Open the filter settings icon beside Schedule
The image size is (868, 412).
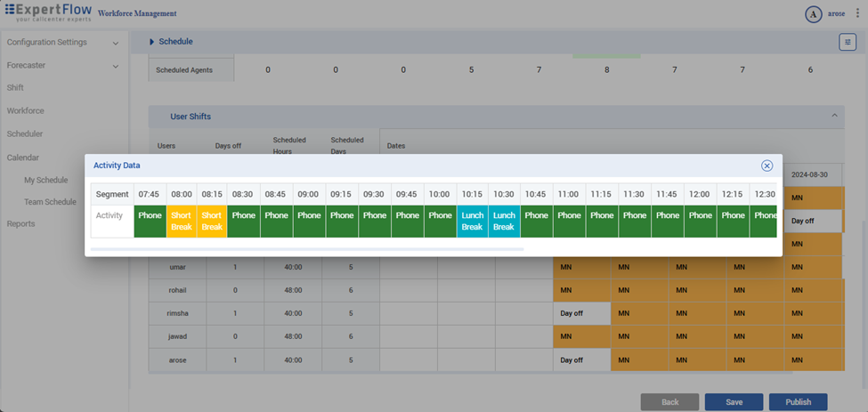[847, 42]
